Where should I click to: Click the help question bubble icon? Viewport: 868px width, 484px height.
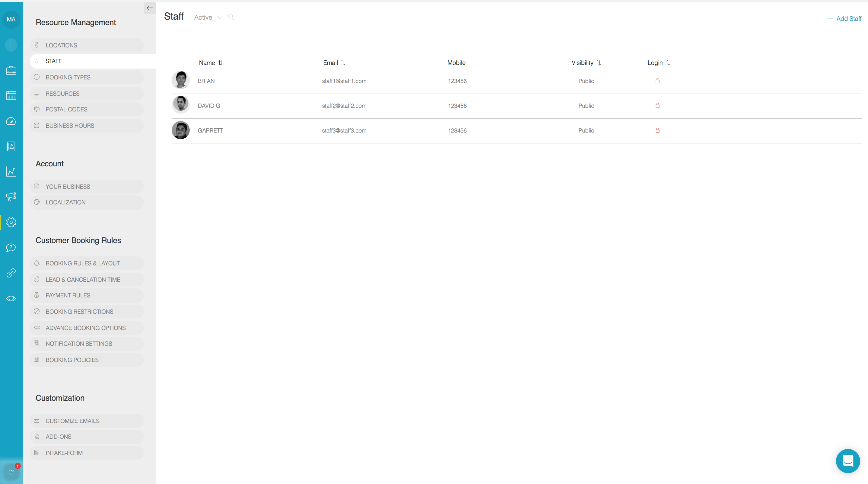(11, 248)
